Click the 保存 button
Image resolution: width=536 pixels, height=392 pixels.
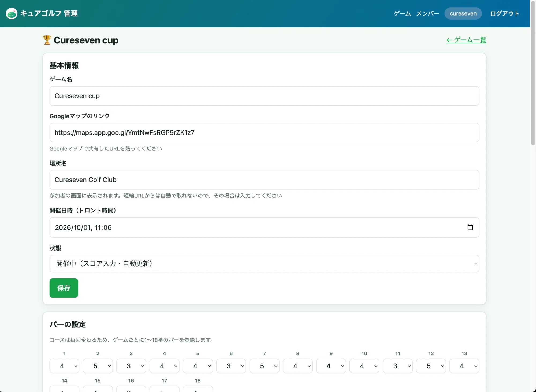pos(64,288)
